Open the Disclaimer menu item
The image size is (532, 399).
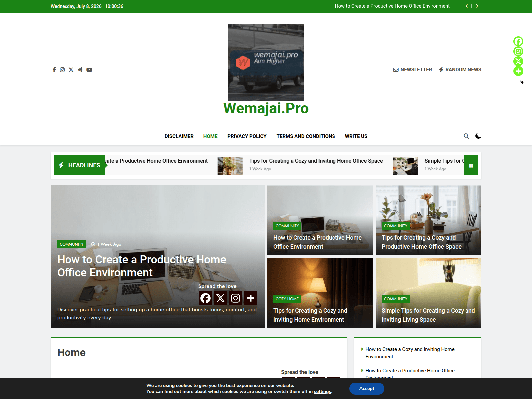click(x=179, y=136)
